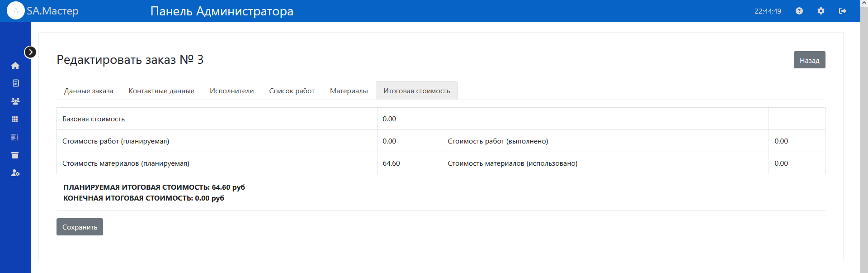This screenshot has width=868, height=273.
Task: Open the users group sidebar icon
Action: coord(15,101)
